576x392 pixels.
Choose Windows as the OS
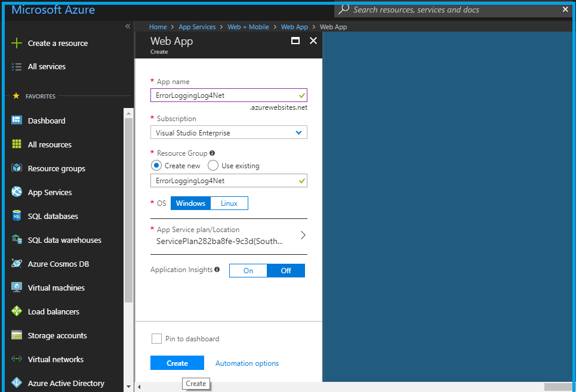(190, 203)
